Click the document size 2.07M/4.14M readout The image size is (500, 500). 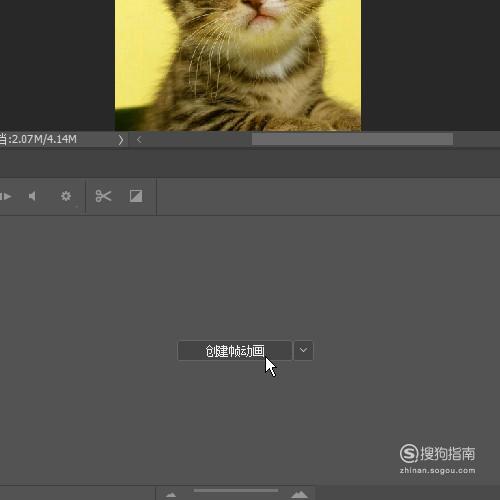click(43, 139)
